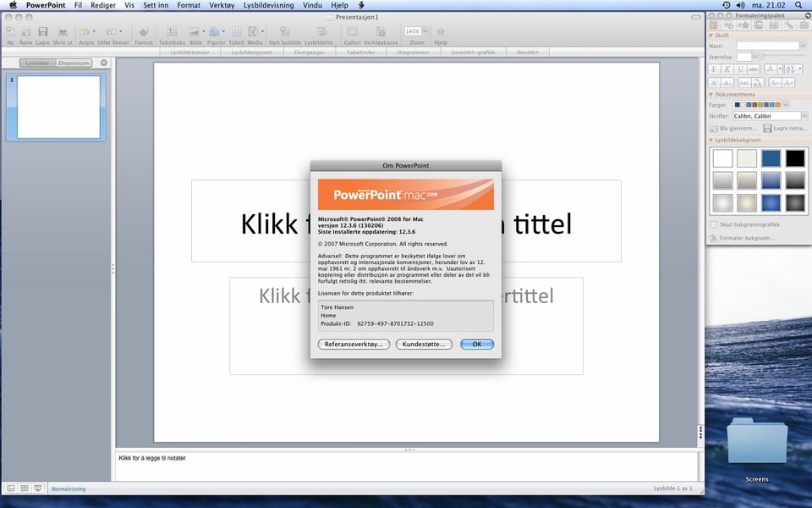The width and height of the screenshot is (812, 508).
Task: Open the Lysbildevisning menu
Action: [268, 5]
